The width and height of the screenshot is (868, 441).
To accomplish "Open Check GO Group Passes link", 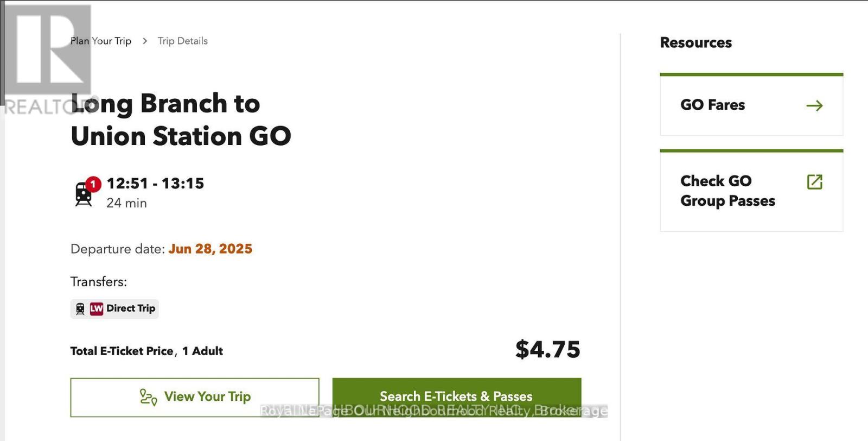I will click(727, 191).
